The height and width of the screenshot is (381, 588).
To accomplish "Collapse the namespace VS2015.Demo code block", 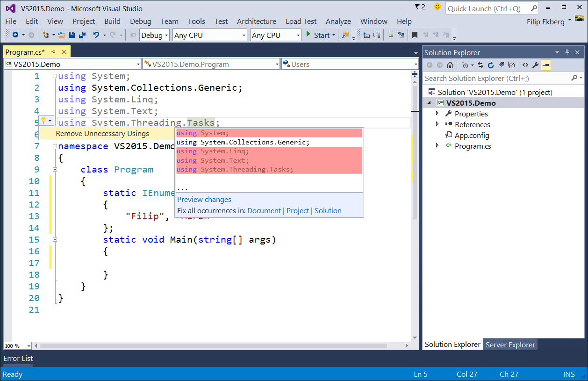I will pos(55,146).
